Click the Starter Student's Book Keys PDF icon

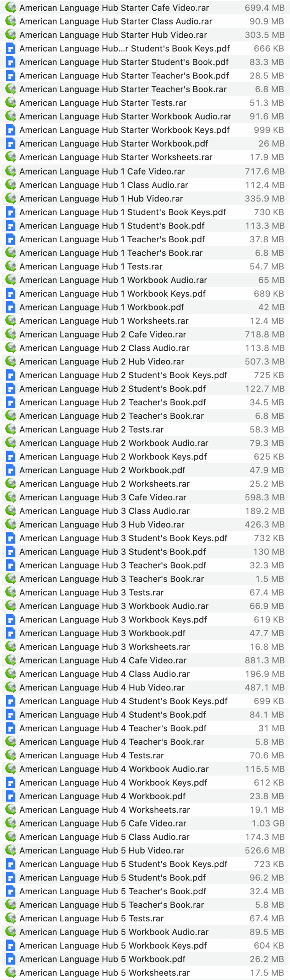click(x=11, y=48)
